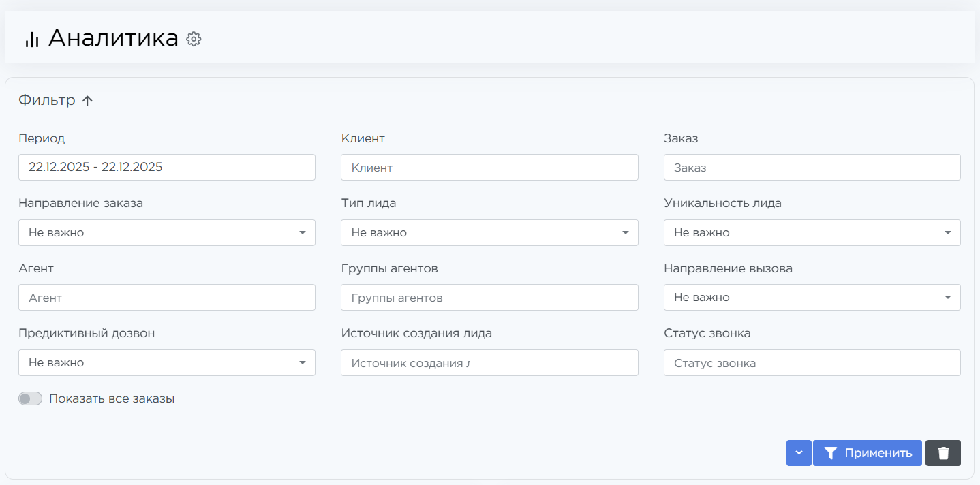Screen dimensions: 980x485
Task: Expand the Тип лида dropdown
Action: pos(489,232)
